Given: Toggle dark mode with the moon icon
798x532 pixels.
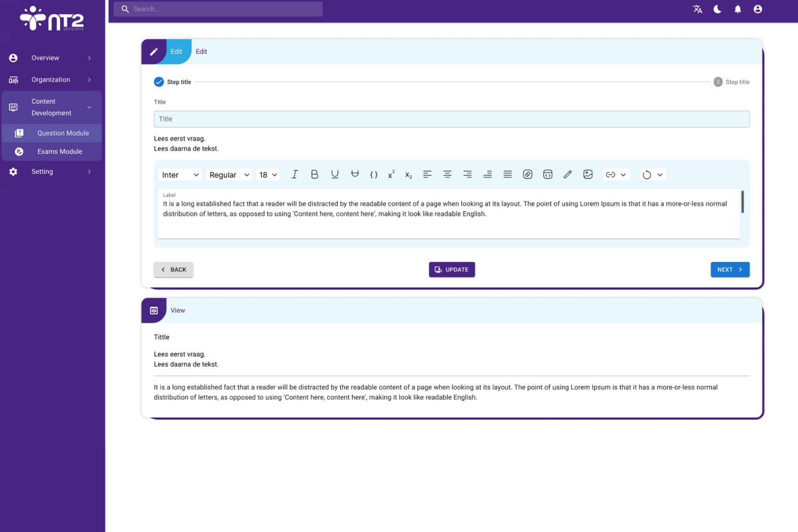Looking at the screenshot, I should click(x=717, y=9).
